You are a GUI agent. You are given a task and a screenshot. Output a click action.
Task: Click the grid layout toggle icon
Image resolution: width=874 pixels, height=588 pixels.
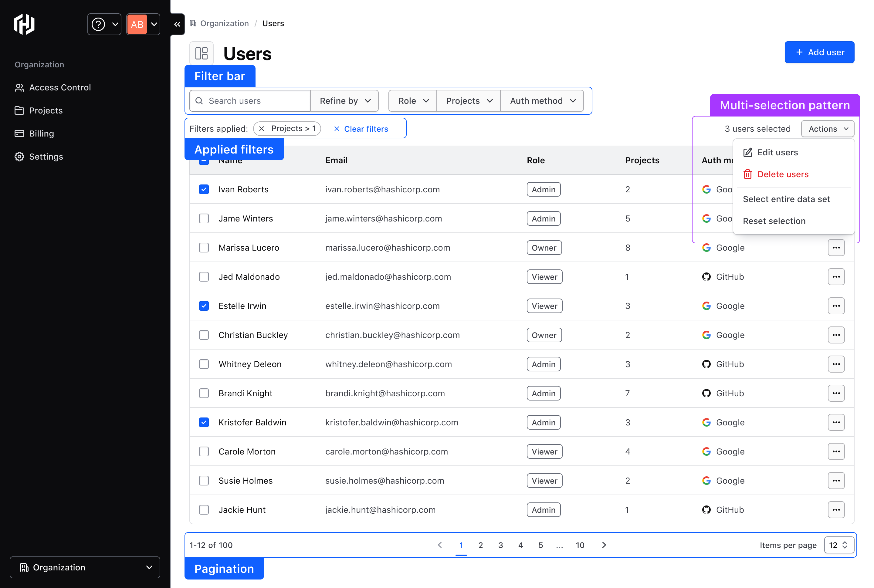[x=202, y=52]
